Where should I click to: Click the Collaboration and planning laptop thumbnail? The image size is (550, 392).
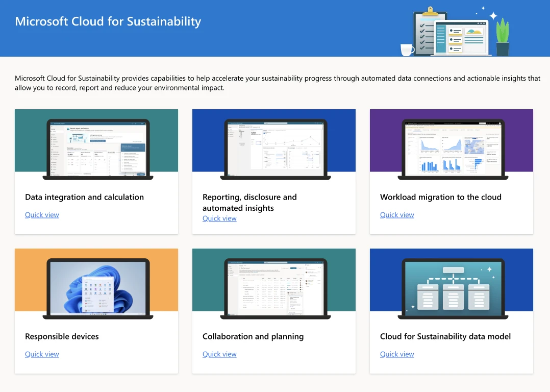tap(274, 287)
